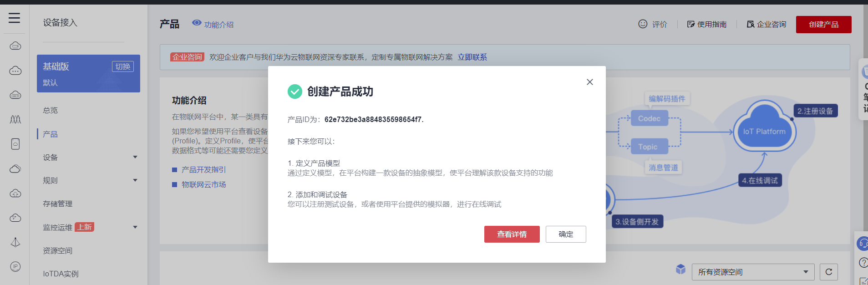Click 确定 button in dialog

point(566,234)
